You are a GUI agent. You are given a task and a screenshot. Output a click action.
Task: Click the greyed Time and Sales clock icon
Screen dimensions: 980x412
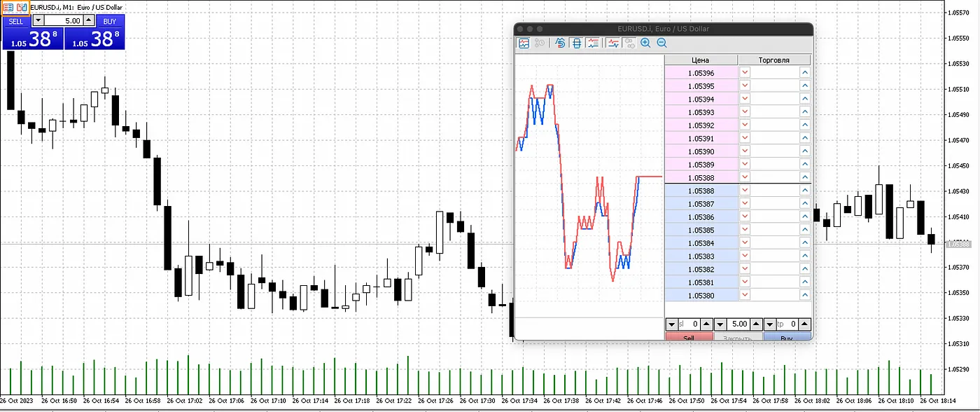click(540, 43)
